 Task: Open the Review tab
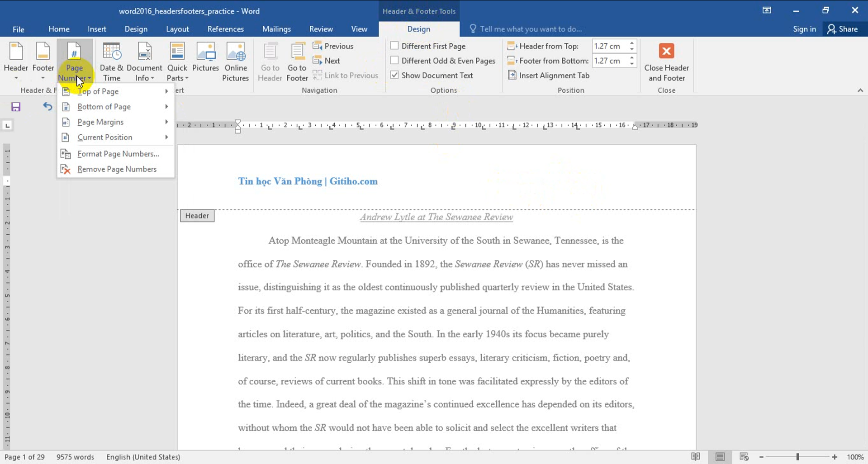click(x=321, y=29)
